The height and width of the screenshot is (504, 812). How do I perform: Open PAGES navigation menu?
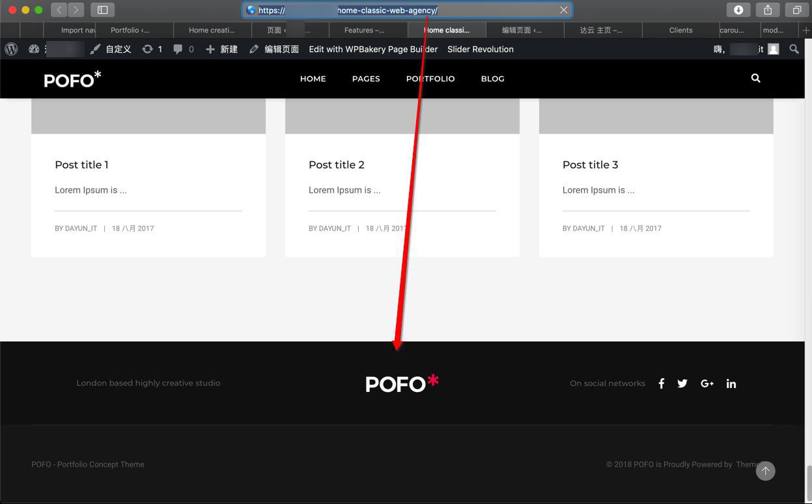(x=366, y=79)
